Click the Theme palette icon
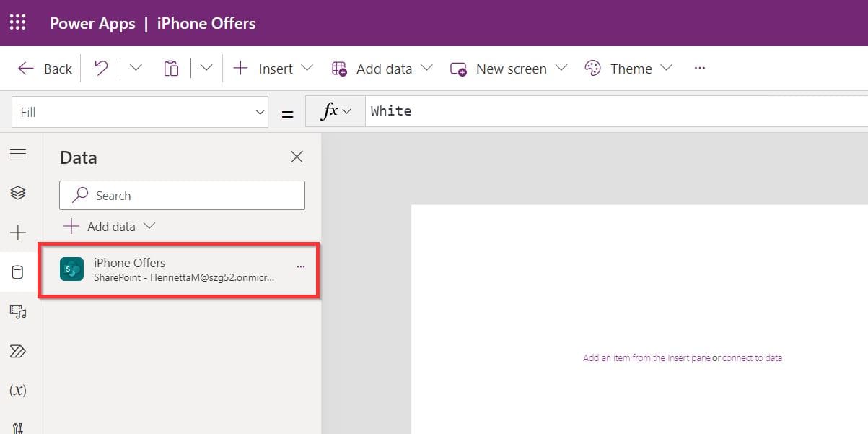 click(x=593, y=68)
